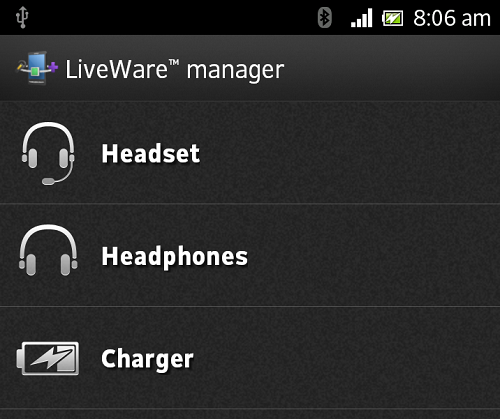
Task: Tap the 8:06 am clock
Action: coord(452,18)
